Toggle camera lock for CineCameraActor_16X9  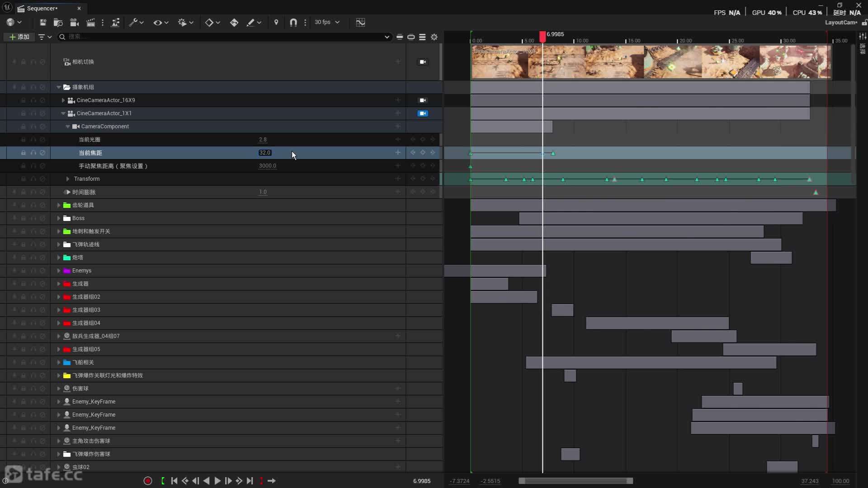click(423, 100)
